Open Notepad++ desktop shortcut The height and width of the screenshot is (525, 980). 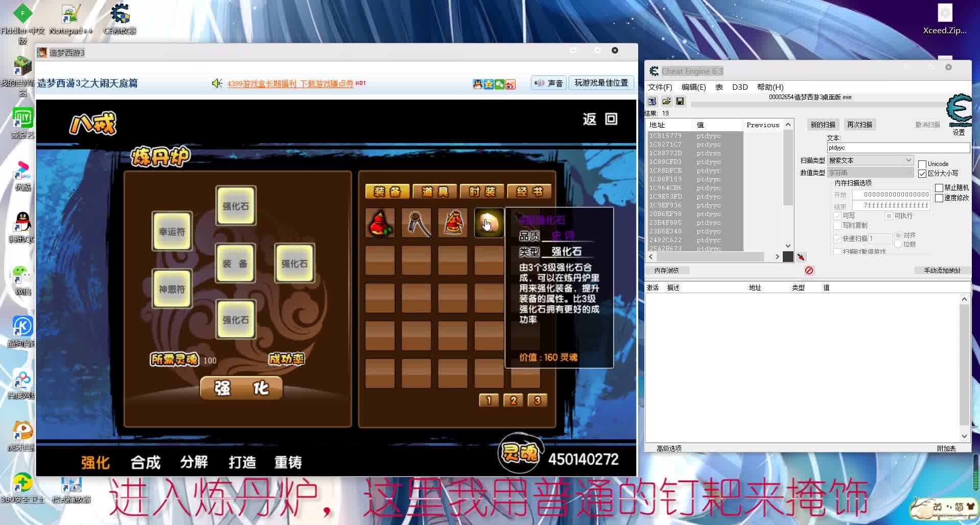(x=71, y=19)
